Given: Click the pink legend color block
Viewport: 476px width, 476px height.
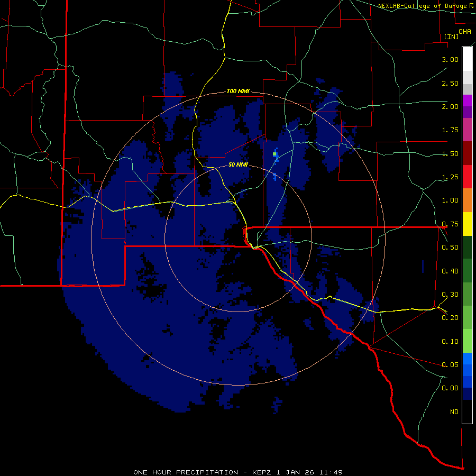Looking at the screenshot, I should click(x=467, y=130).
